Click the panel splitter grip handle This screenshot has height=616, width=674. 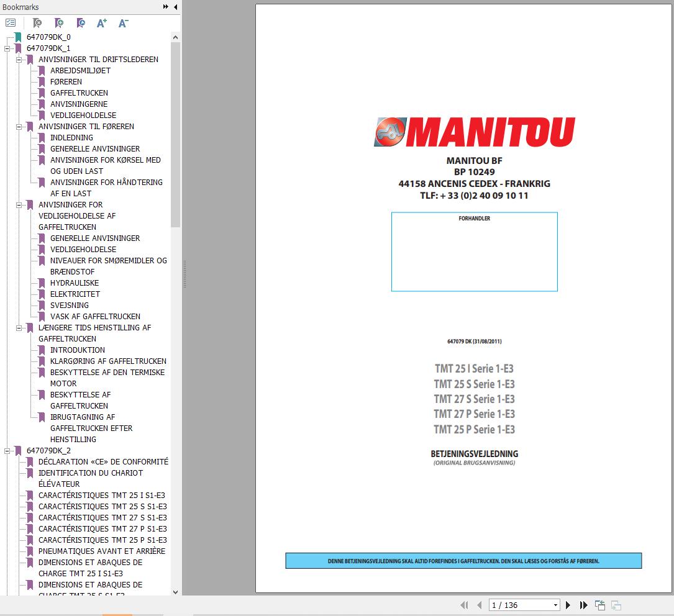[x=184, y=274]
